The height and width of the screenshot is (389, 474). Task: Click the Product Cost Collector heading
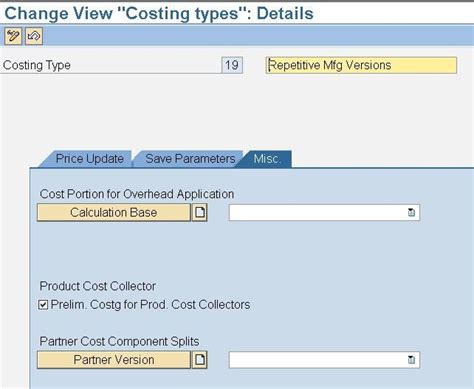pyautogui.click(x=98, y=286)
